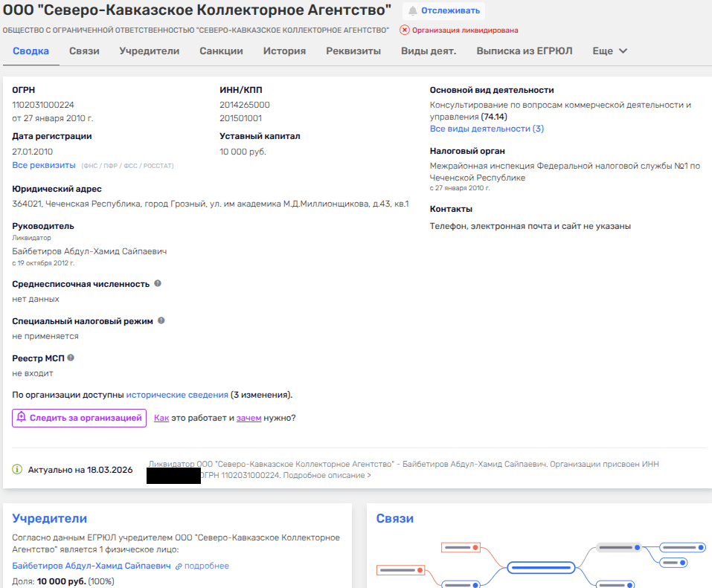Go to Выписка из ЕГРЮЛ tab
712x588 pixels.
coord(524,51)
